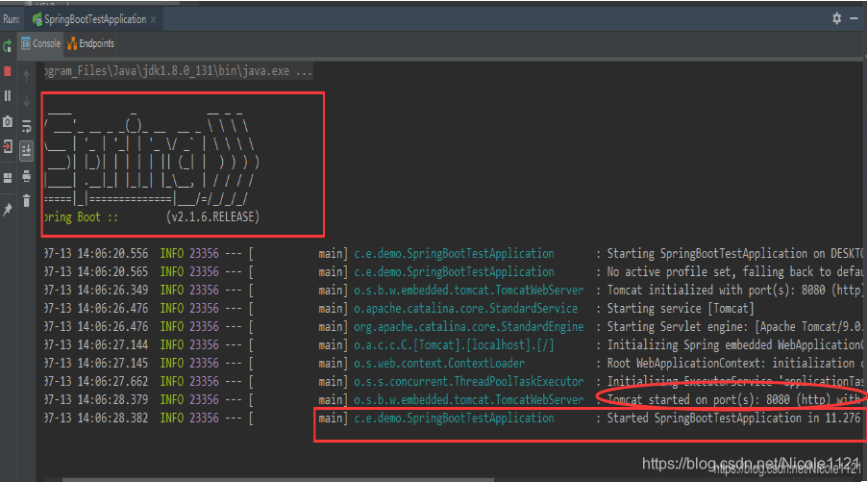Click the horizontal scrollbar under the console
Screen dimensions: 868x482
278,480
